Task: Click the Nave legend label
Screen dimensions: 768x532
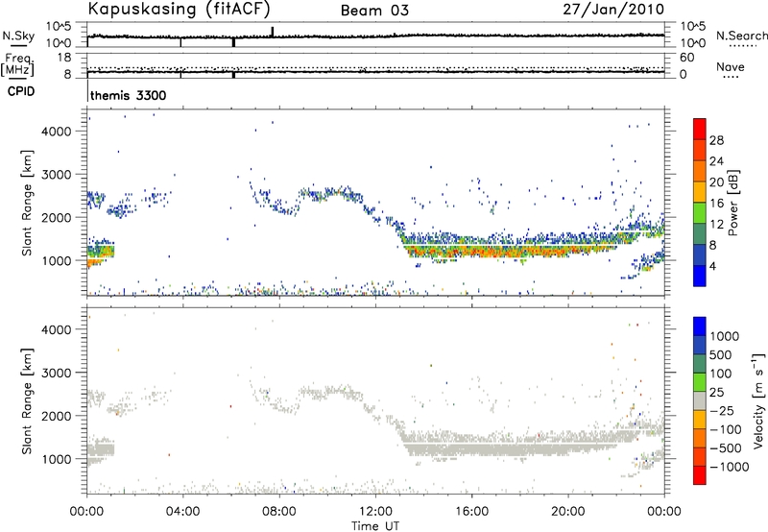Action: point(731,67)
